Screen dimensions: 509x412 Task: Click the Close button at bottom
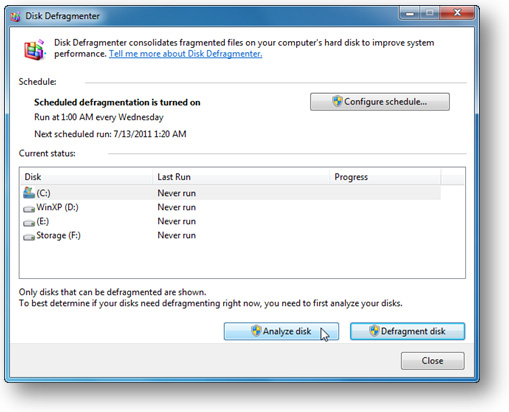(x=432, y=361)
